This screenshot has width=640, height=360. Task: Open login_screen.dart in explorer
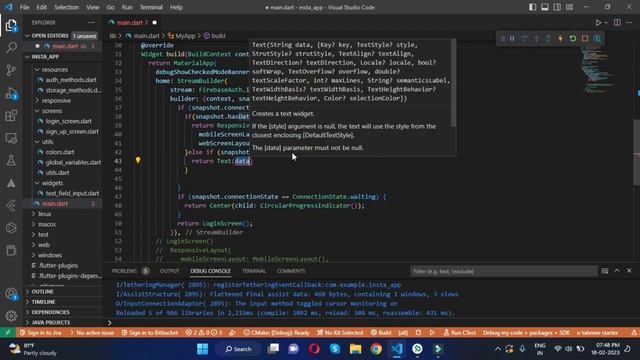(x=69, y=121)
